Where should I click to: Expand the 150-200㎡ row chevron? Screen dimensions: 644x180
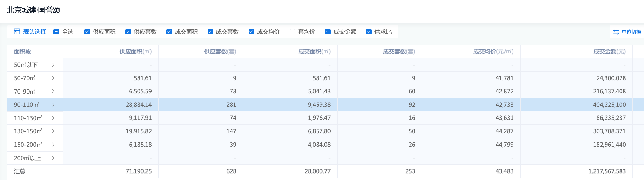click(53, 145)
